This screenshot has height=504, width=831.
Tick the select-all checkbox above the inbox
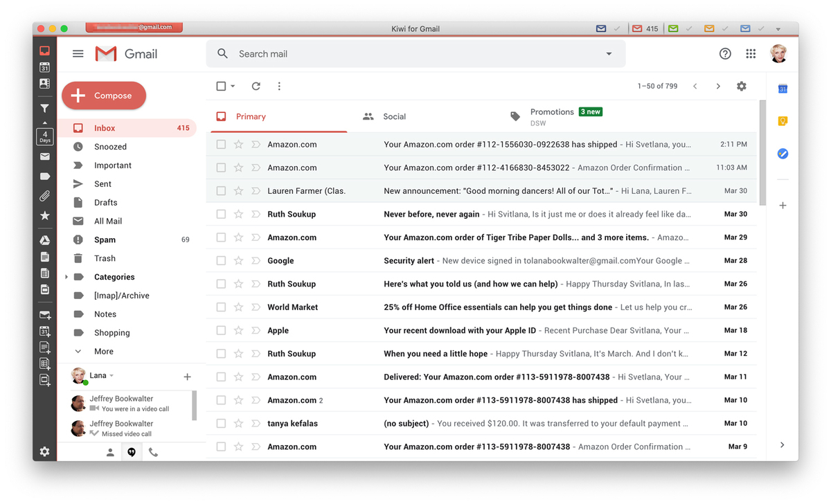(221, 86)
